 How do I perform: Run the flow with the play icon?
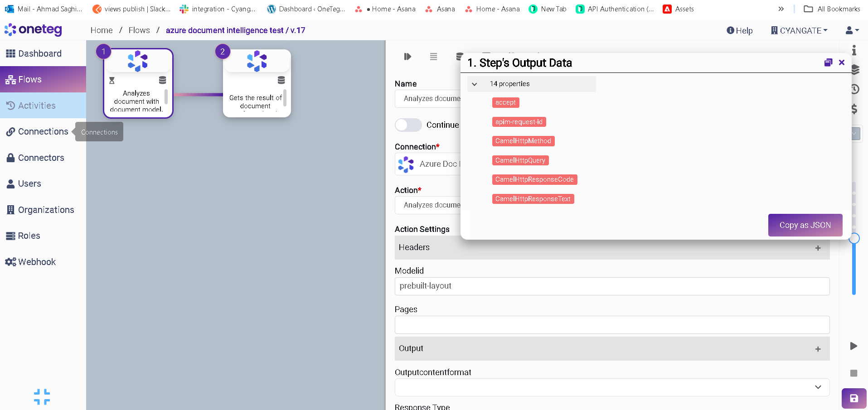tap(853, 346)
